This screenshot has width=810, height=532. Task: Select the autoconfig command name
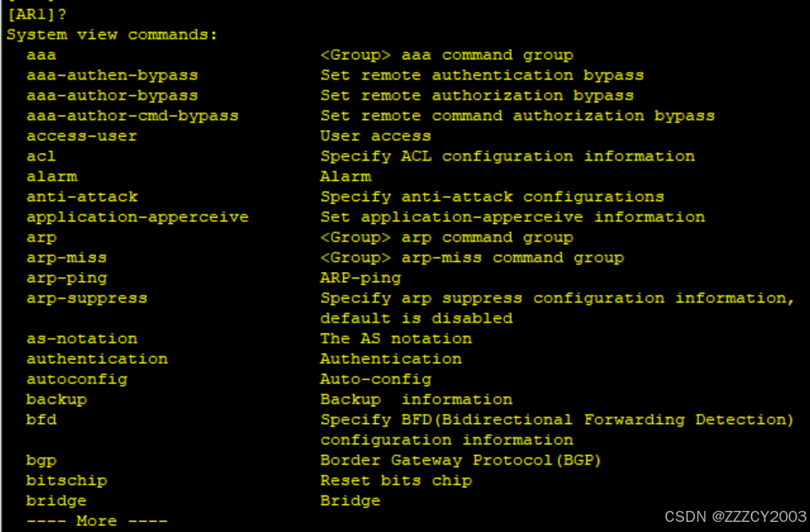77,380
